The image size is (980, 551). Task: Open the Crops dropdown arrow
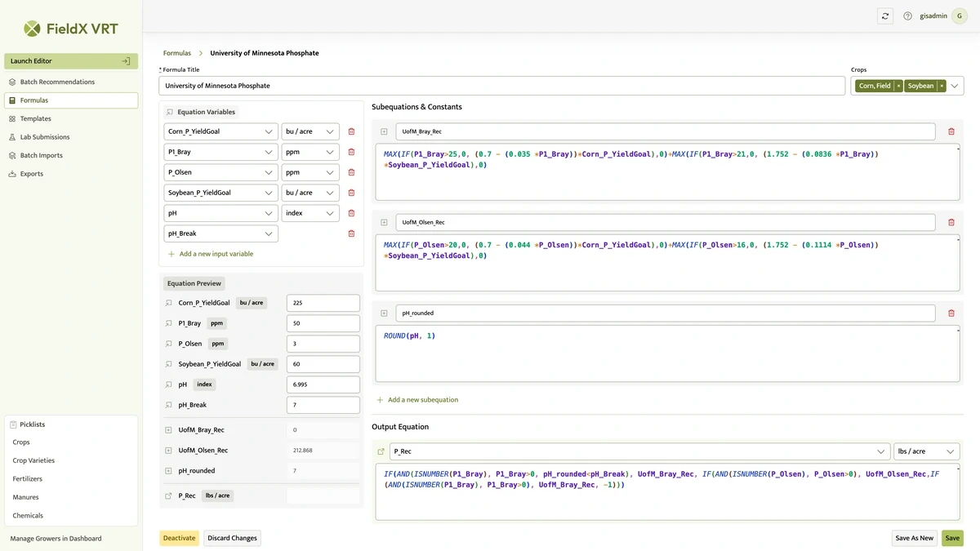pyautogui.click(x=955, y=86)
